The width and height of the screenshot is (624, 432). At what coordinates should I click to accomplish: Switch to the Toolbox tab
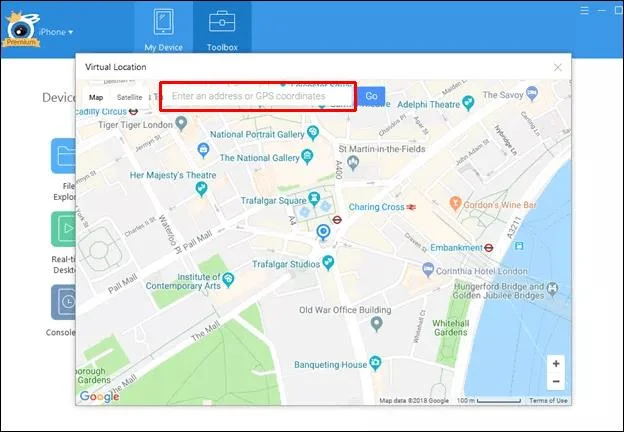pos(222,28)
